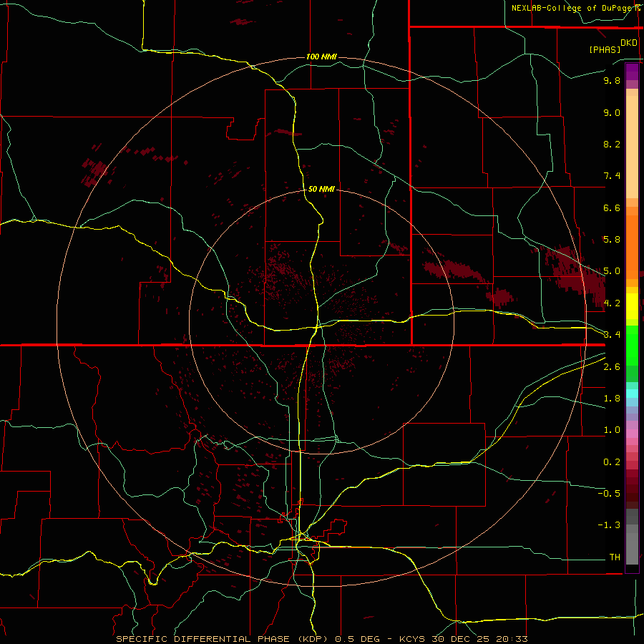Select the cyan band of color bar
This screenshot has height=644, width=644.
click(632, 394)
